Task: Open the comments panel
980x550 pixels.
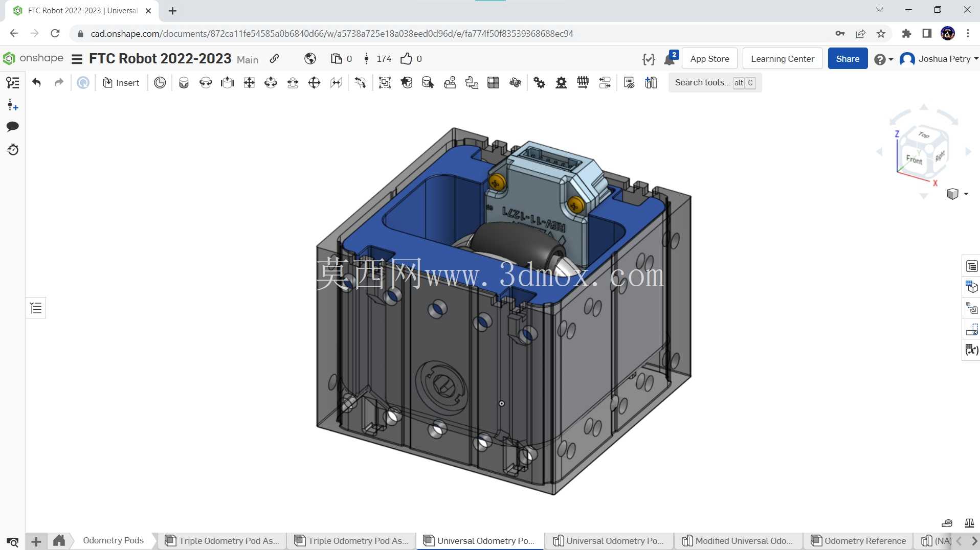Action: (13, 127)
